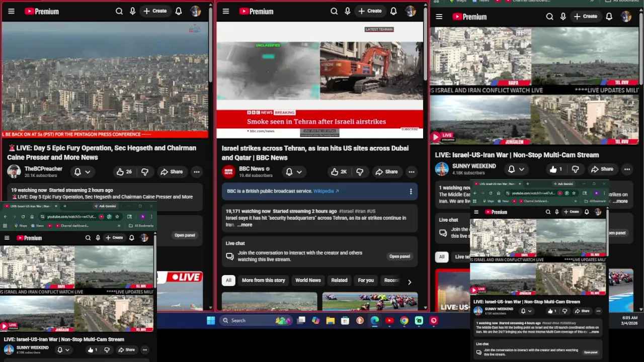Image resolution: width=644 pixels, height=362 pixels.
Task: Share the TheBCPreacher live stream
Action: coord(172,172)
